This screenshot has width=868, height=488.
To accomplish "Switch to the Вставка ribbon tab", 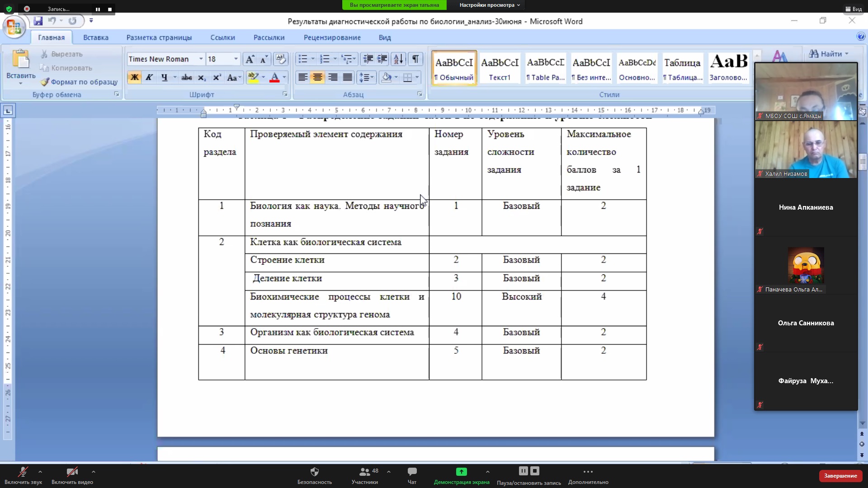I will [x=95, y=38].
